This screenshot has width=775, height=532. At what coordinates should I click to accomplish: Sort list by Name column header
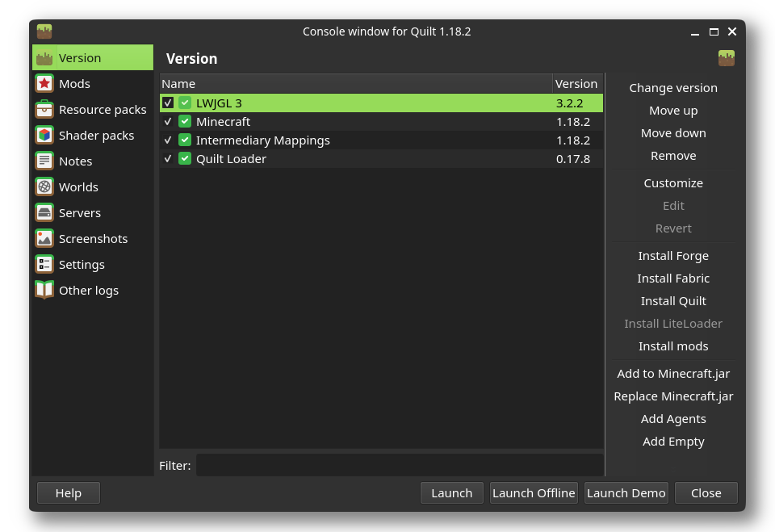pos(355,84)
